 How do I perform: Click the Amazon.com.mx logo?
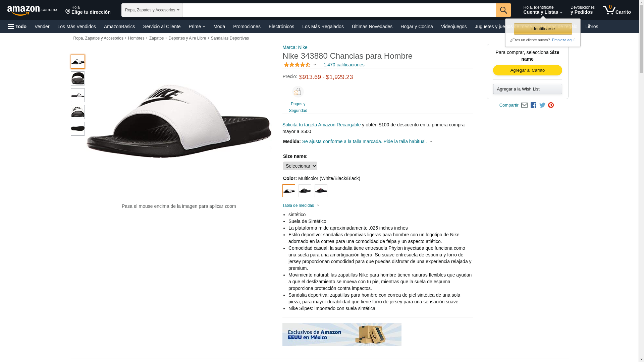tap(32, 10)
